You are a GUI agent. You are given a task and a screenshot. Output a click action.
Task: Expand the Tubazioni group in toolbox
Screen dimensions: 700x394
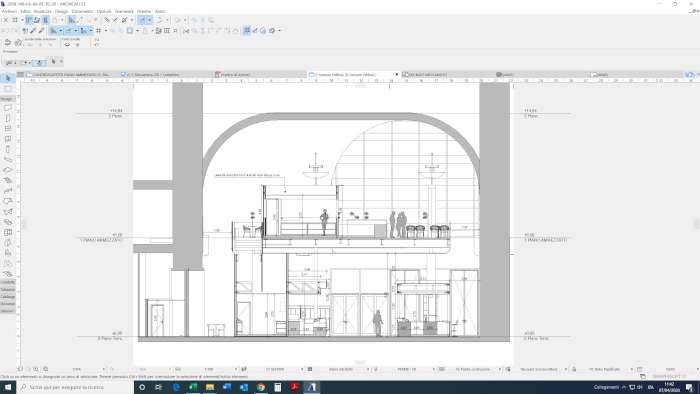coord(8,290)
